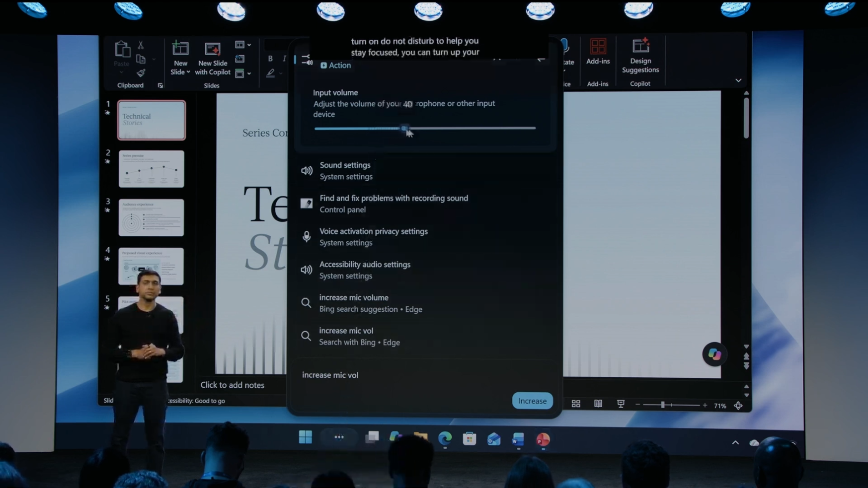The width and height of the screenshot is (868, 488).
Task: Switch to Slide Sorter view
Action: (x=576, y=404)
